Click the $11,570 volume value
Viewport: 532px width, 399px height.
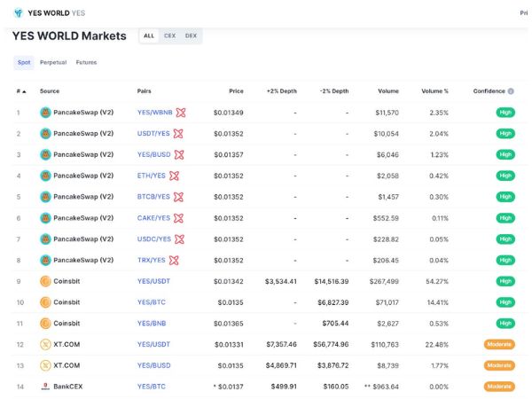(387, 113)
